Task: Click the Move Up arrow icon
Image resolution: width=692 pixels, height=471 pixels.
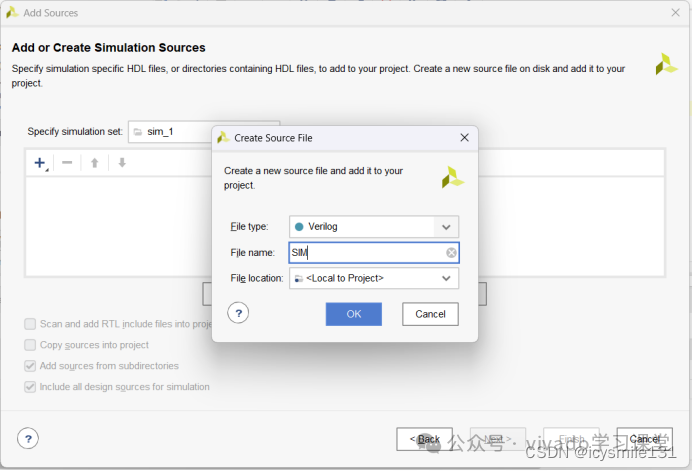Action: coord(94,163)
